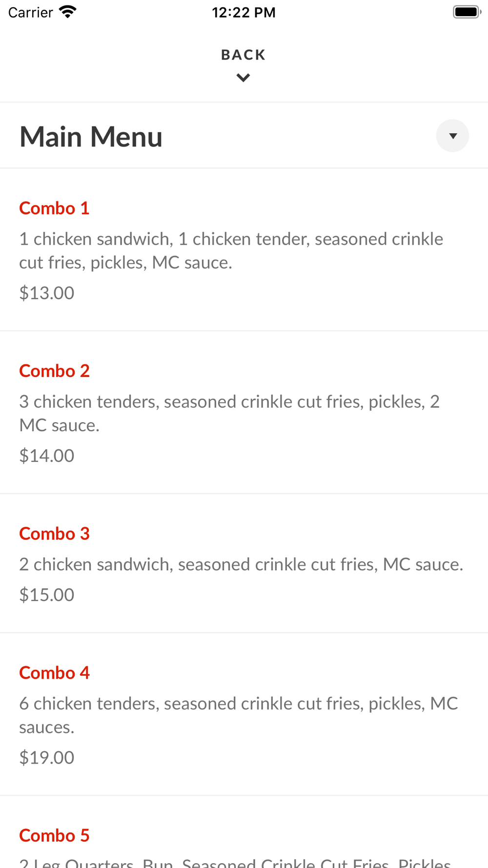The image size is (488, 868).
Task: Tap the $14.00 price
Action: pyautogui.click(x=47, y=455)
